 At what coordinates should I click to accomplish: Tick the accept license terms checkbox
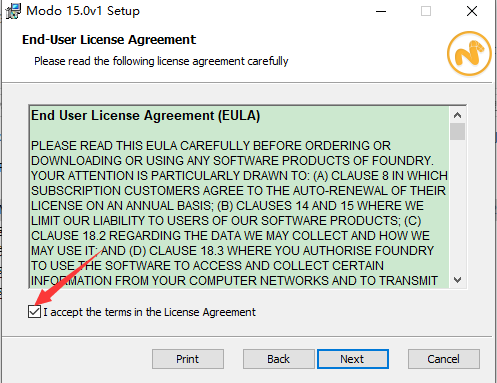pos(34,312)
